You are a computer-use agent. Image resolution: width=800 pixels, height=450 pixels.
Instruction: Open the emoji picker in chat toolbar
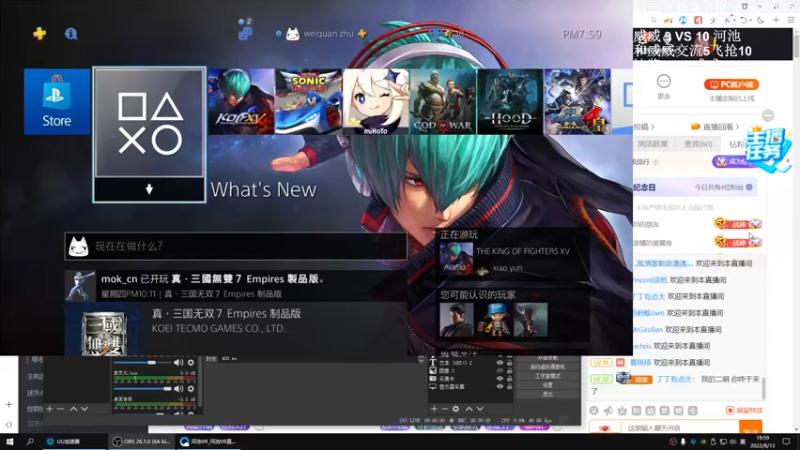pyautogui.click(x=594, y=410)
